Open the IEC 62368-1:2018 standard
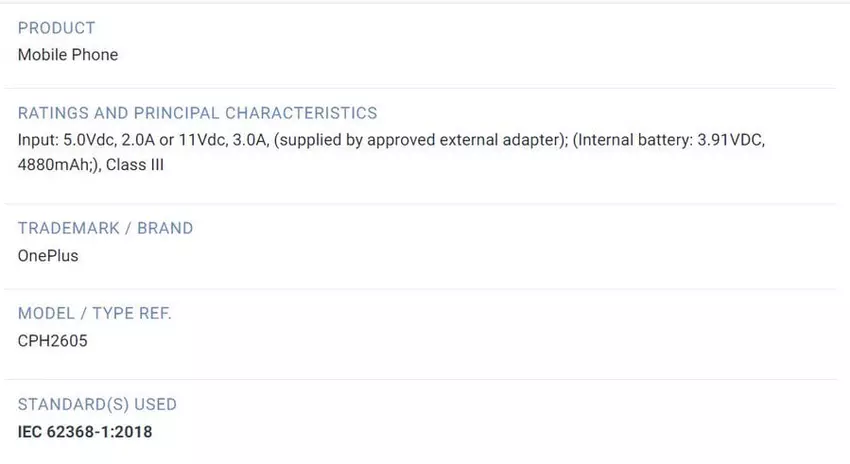 point(85,432)
